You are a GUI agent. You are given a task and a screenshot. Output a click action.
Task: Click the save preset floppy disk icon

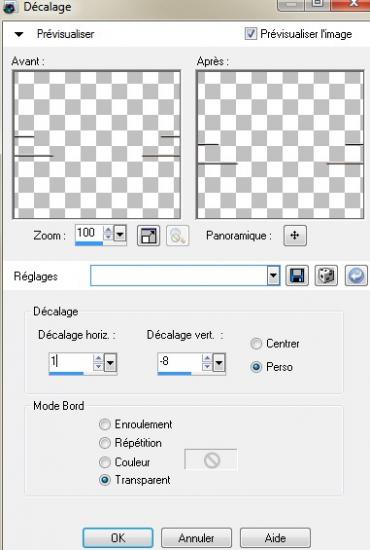click(297, 276)
